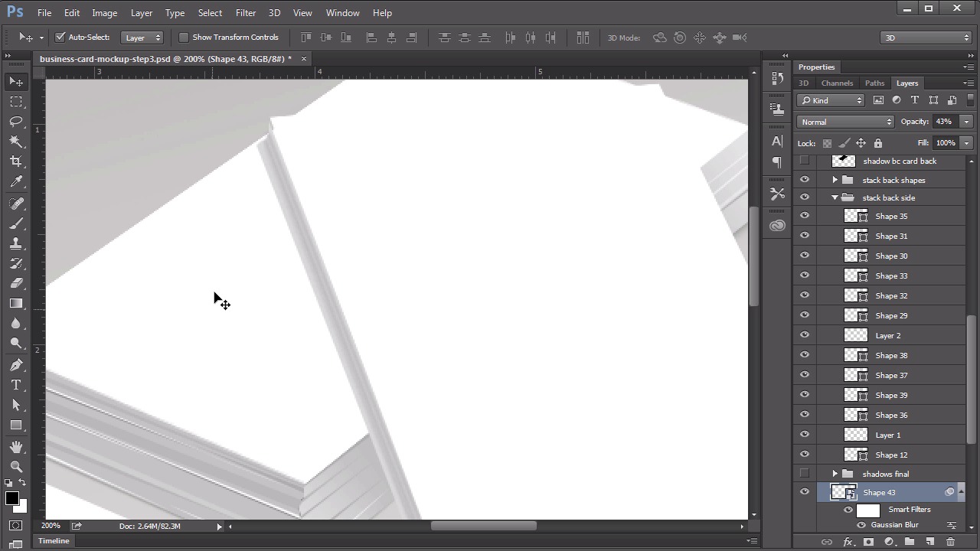The width and height of the screenshot is (980, 551).
Task: Select the Hand tool
Action: (16, 446)
